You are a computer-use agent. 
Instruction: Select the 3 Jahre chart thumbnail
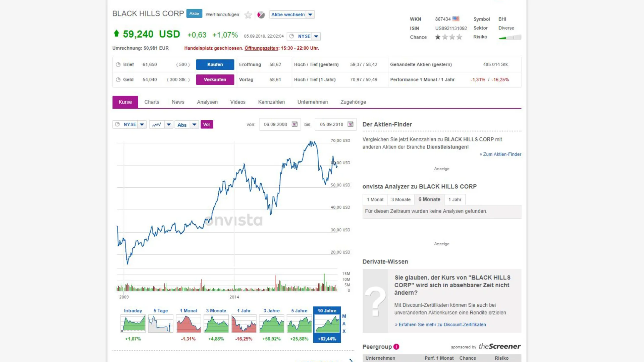click(271, 324)
